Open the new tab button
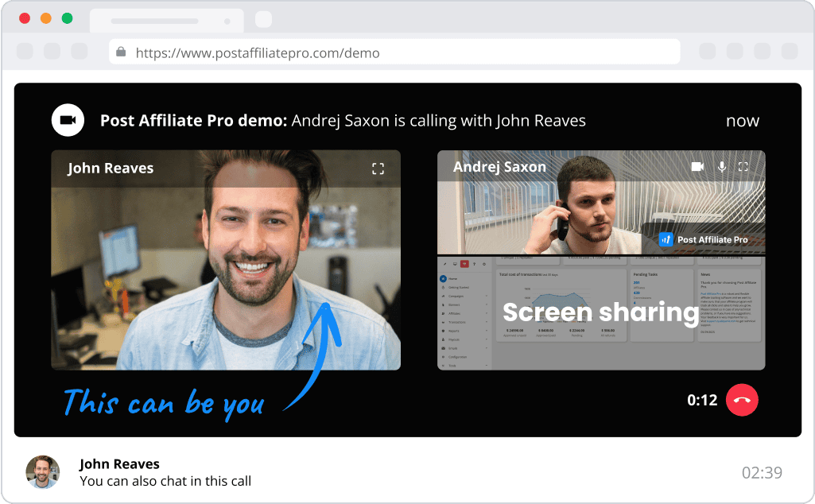815x504 pixels. pos(263,19)
